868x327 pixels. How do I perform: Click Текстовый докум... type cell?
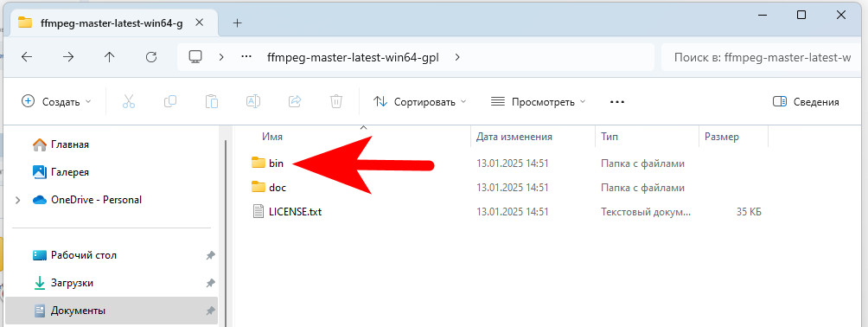(x=646, y=212)
